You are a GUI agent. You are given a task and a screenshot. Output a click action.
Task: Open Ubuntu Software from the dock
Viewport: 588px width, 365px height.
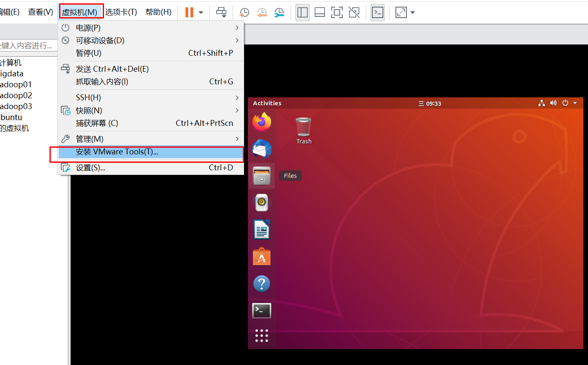click(x=262, y=256)
